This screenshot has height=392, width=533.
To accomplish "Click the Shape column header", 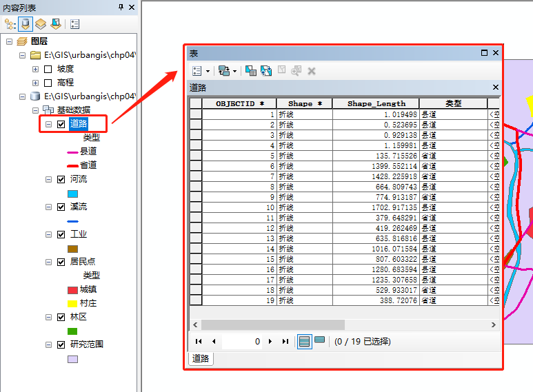I will (305, 103).
